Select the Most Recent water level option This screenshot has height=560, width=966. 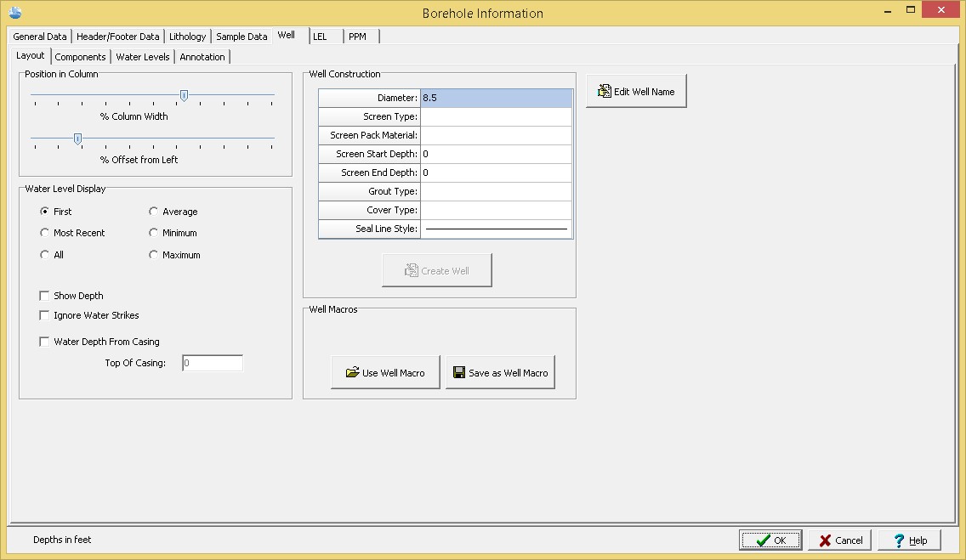(45, 233)
